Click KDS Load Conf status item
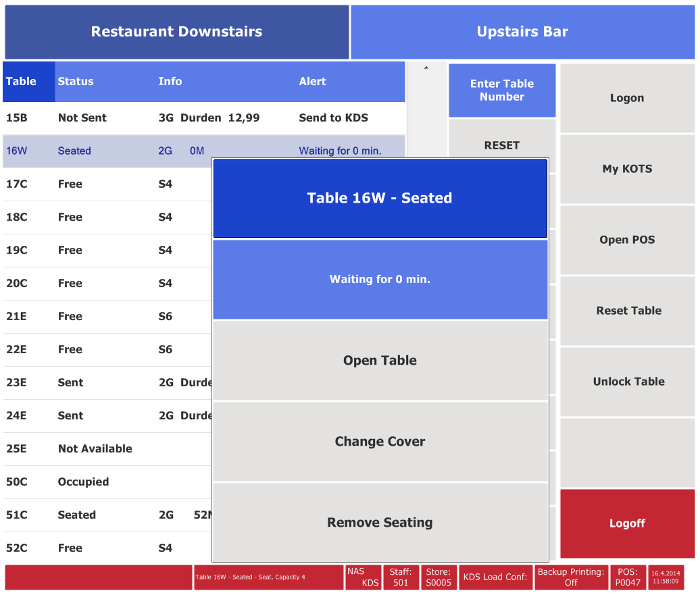 495,577
